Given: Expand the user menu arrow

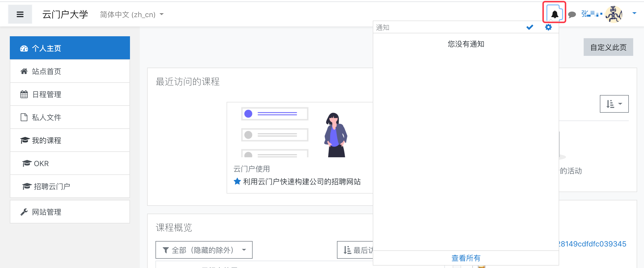Looking at the screenshot, I should point(634,13).
